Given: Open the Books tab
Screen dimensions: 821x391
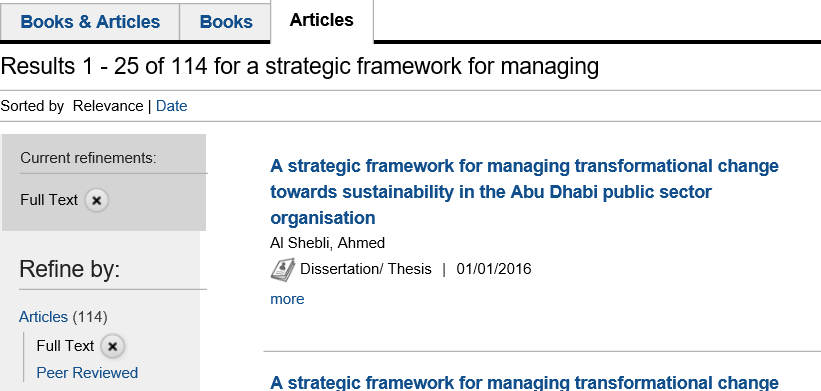Looking at the screenshot, I should click(x=226, y=21).
